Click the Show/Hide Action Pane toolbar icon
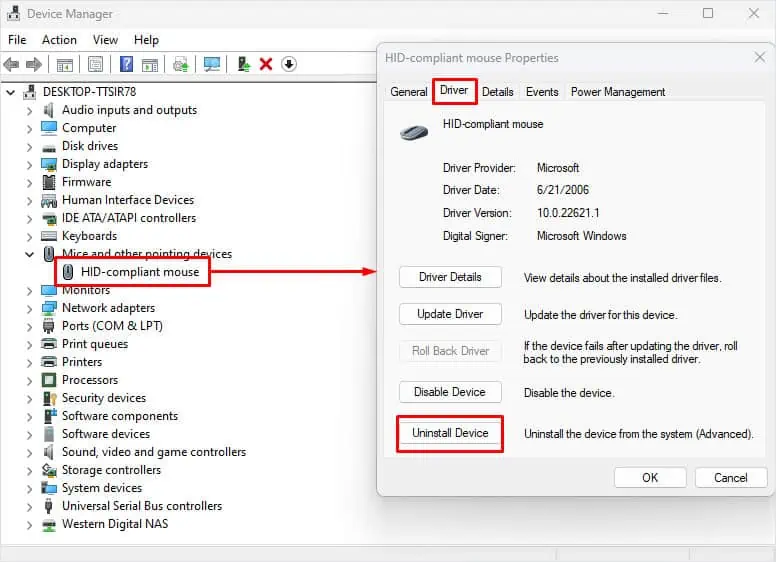776x562 pixels. pos(149,64)
